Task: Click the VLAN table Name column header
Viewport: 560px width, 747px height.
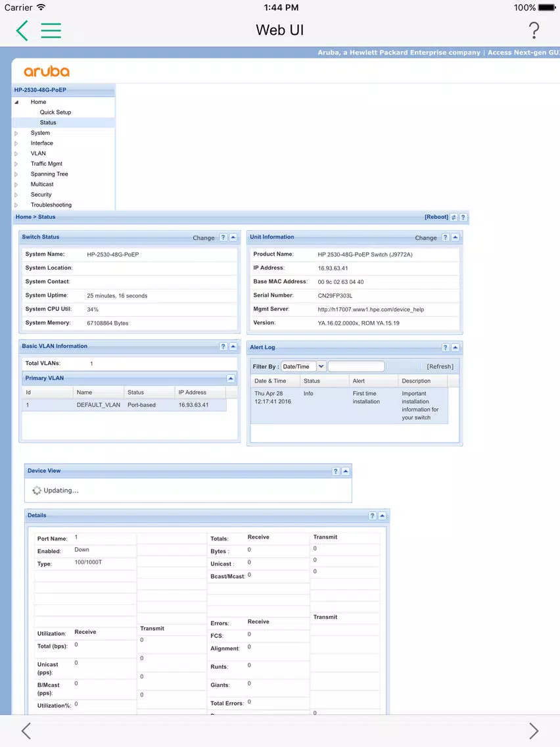Action: (x=98, y=393)
